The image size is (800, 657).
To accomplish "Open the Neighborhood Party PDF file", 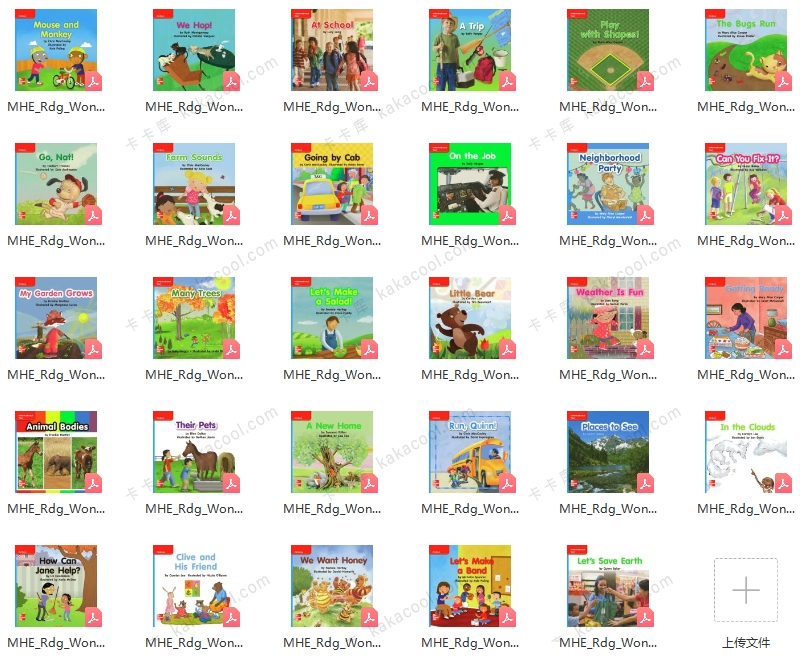I will point(609,184).
